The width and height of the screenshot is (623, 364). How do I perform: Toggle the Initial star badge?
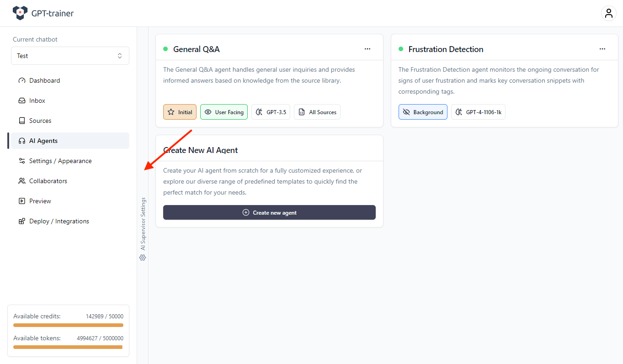180,112
